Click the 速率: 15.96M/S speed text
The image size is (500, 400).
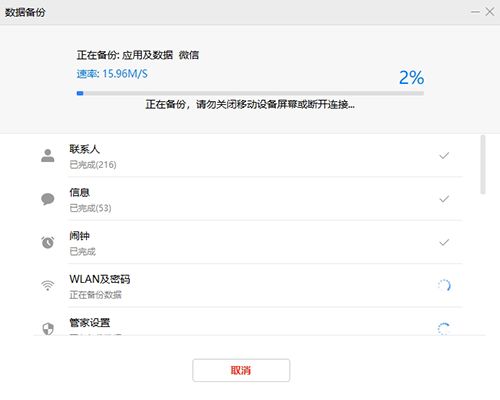tap(112, 74)
